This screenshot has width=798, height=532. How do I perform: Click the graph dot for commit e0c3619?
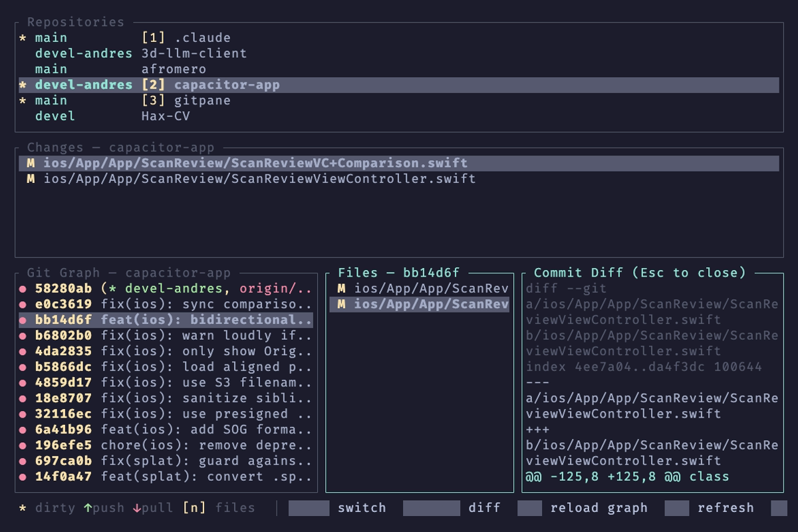click(23, 305)
